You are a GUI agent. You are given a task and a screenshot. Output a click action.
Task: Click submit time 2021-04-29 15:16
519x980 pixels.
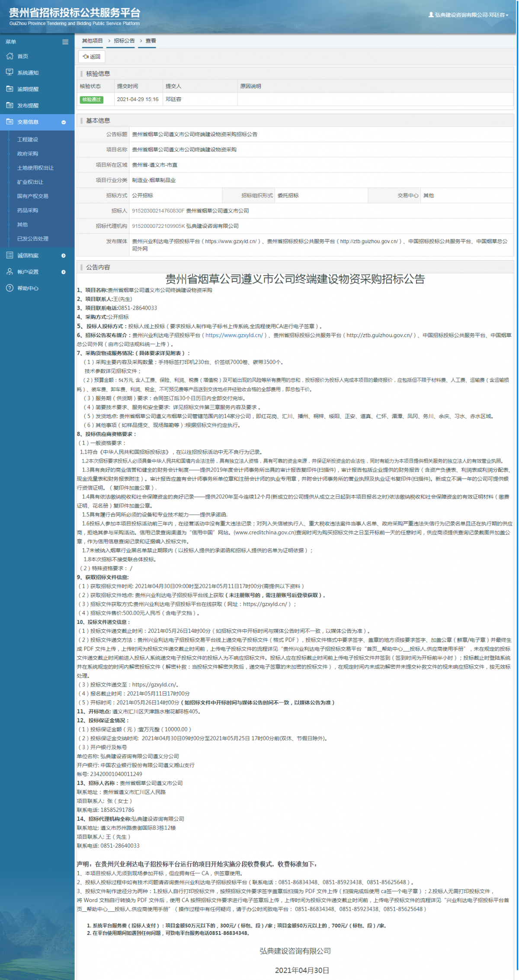pyautogui.click(x=138, y=99)
